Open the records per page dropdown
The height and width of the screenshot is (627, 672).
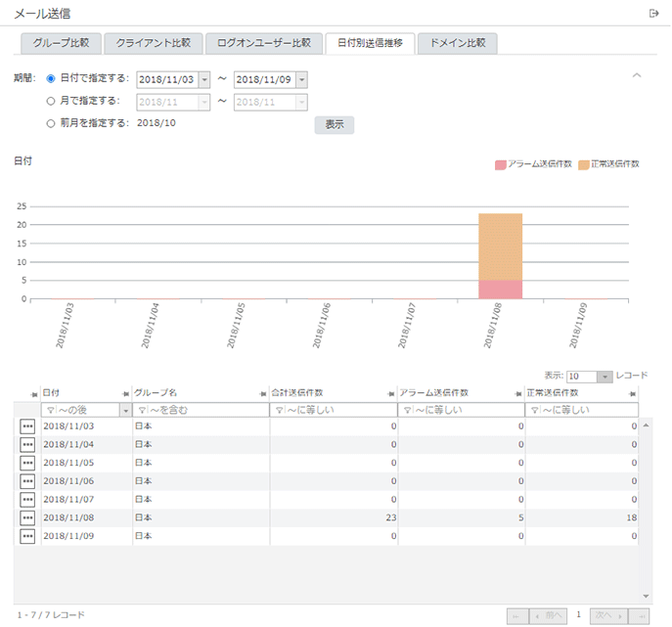605,377
